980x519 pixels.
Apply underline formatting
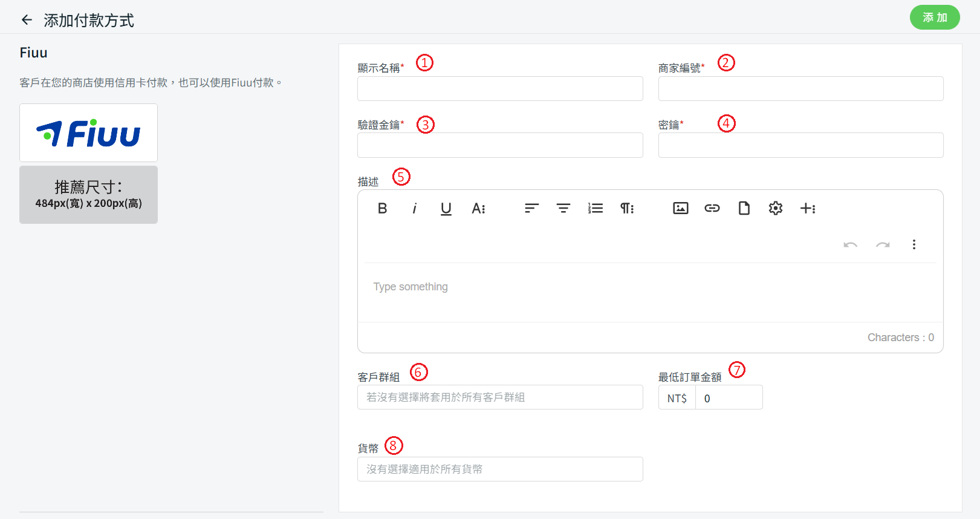coord(446,209)
